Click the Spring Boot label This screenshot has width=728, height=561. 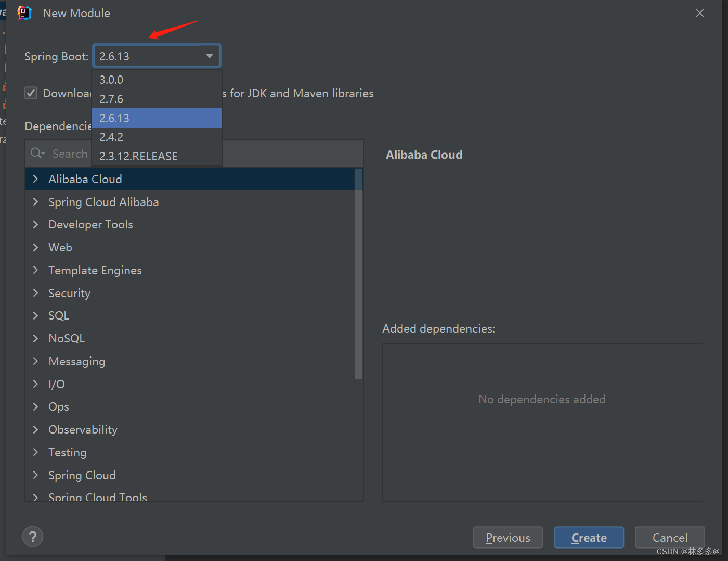(57, 56)
